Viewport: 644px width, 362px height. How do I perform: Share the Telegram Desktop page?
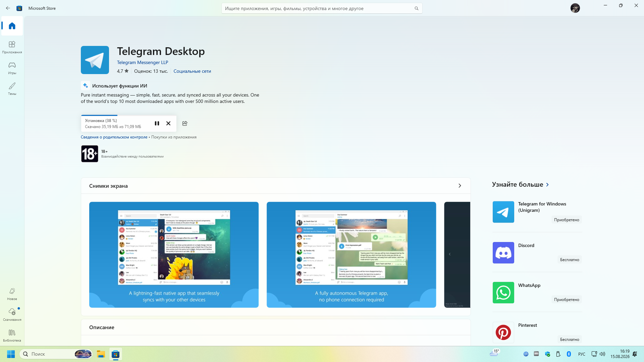[x=185, y=123]
